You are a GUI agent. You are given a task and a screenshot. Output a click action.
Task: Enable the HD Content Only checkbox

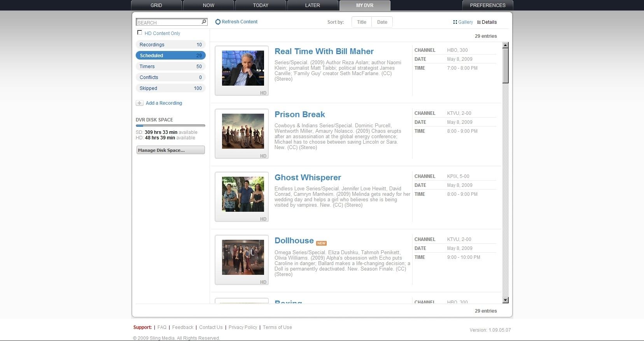[140, 33]
